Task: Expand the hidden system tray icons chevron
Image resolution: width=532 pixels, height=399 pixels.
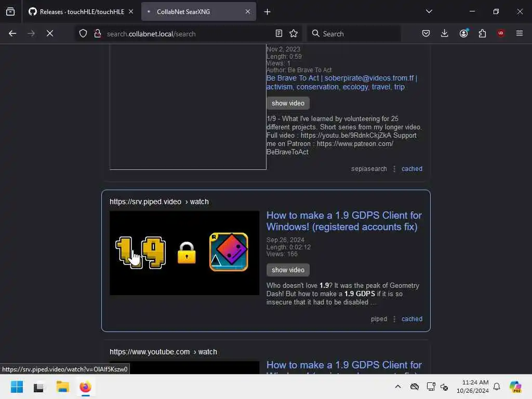Action: (x=398, y=387)
